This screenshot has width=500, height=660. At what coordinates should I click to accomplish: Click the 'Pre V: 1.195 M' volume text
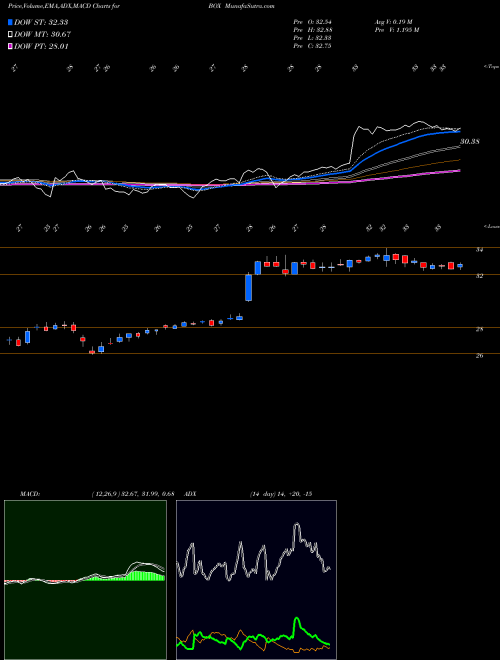[397, 30]
